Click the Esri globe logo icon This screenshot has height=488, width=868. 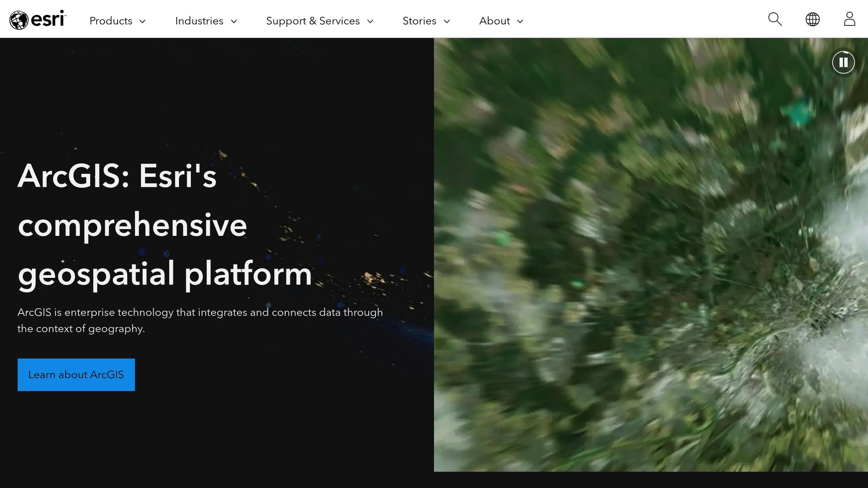(x=19, y=20)
